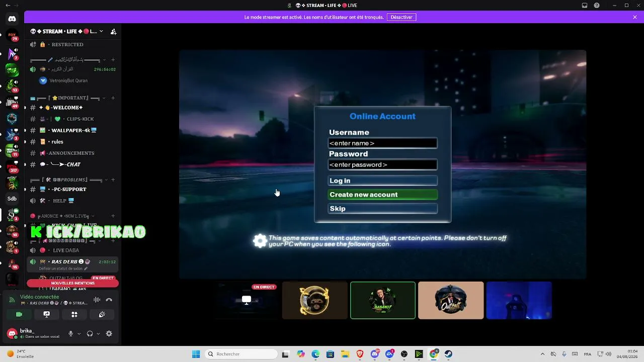Focus the Username input field
This screenshot has width=644, height=362.
383,143
